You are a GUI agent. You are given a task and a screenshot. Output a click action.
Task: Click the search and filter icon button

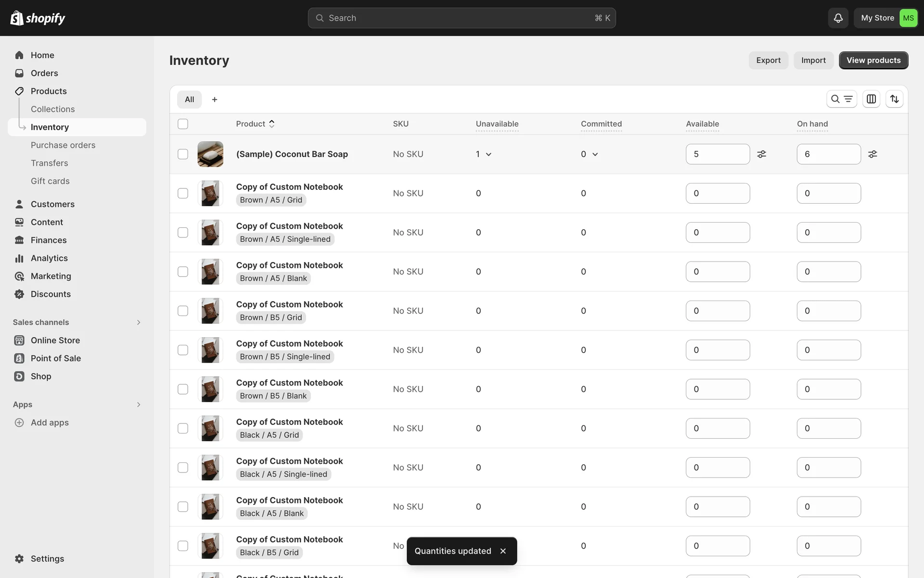(x=841, y=99)
